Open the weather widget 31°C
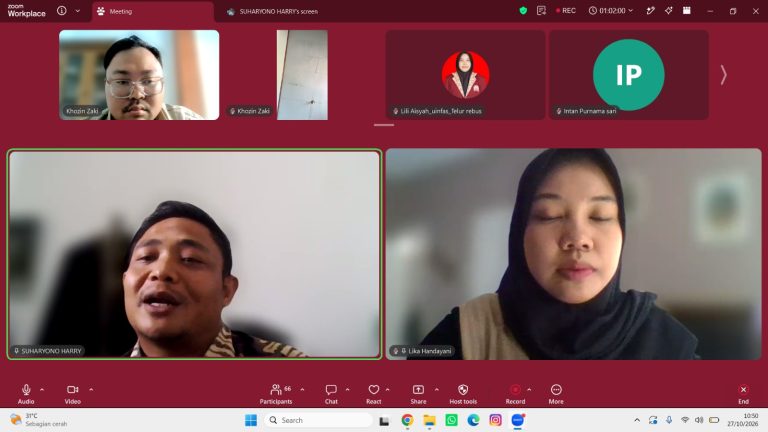Image resolution: width=768 pixels, height=432 pixels. [x=39, y=420]
